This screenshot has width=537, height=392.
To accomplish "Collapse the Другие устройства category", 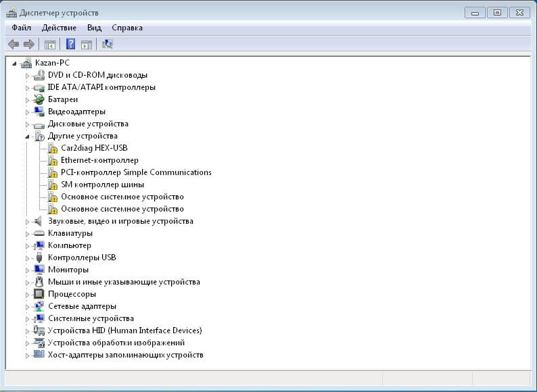I will (28, 136).
